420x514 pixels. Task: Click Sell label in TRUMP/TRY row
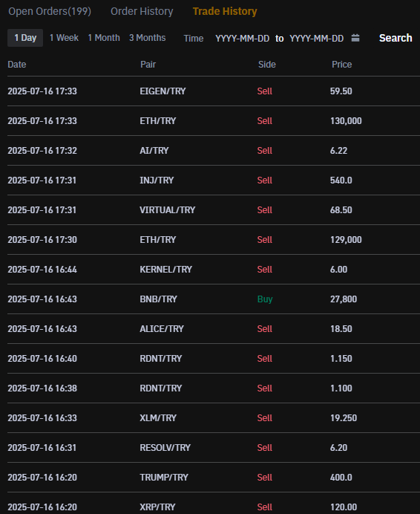coord(265,478)
